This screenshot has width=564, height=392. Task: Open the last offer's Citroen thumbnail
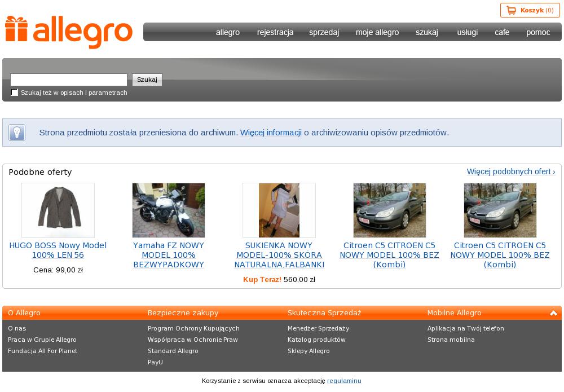pos(500,210)
